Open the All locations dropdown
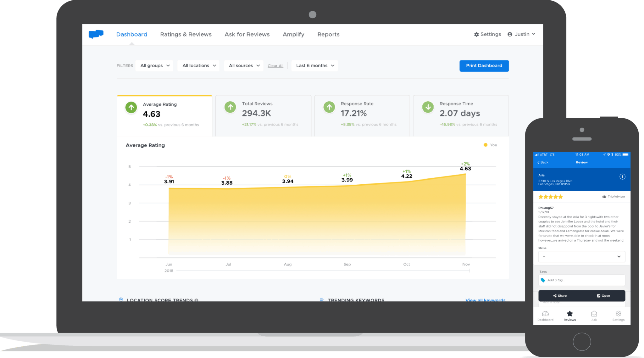Viewport: 644px width, 358px height. coord(199,65)
